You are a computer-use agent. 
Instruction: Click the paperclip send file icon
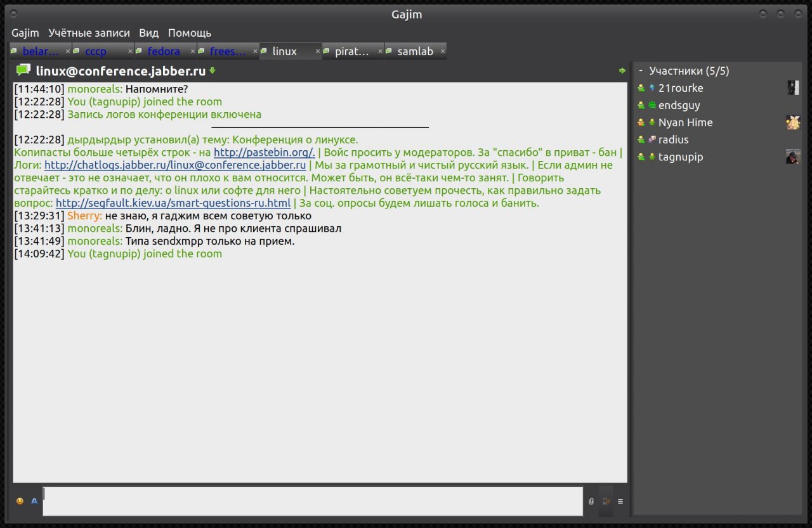(591, 501)
